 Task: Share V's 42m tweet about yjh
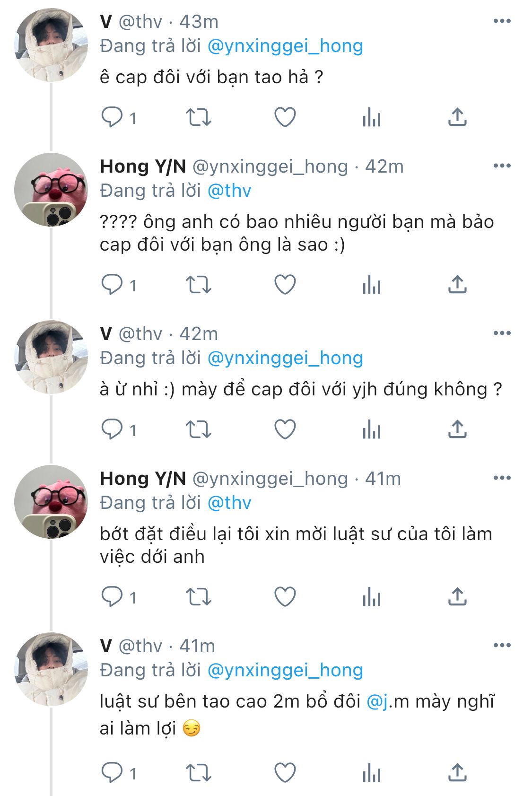click(x=457, y=429)
